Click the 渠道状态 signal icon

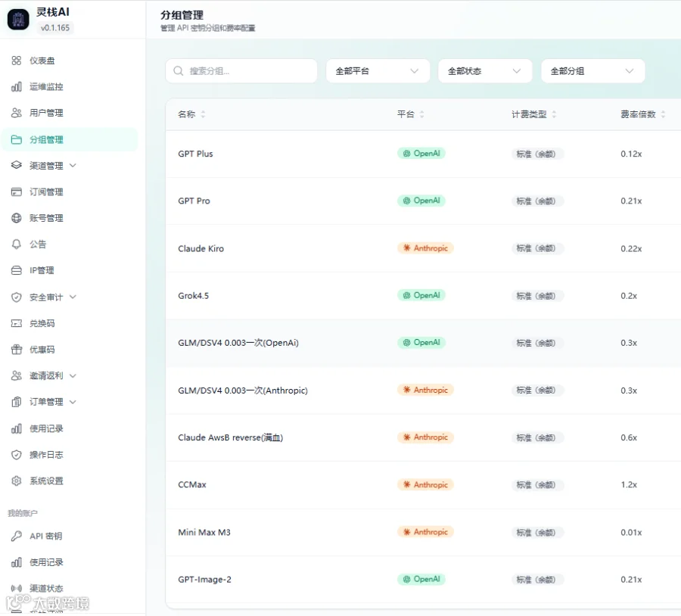17,588
